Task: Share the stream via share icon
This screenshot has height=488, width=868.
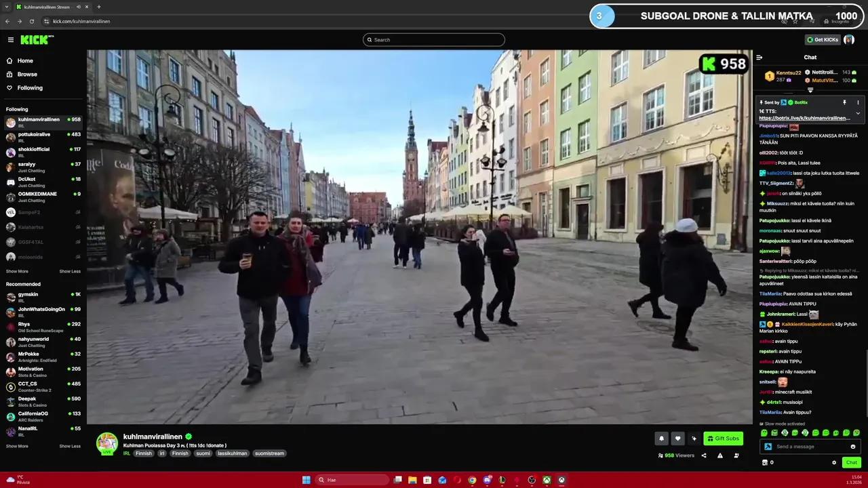Action: [704, 455]
